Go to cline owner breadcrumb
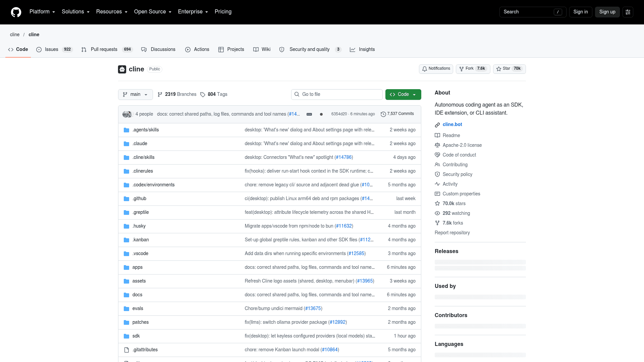This screenshot has width=644, height=362. (15, 35)
